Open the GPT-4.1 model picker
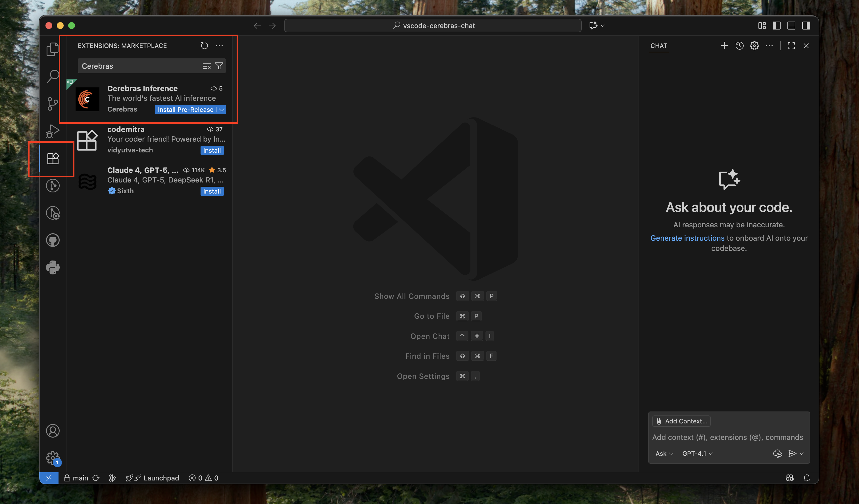Viewport: 859px width, 504px height. pos(697,453)
